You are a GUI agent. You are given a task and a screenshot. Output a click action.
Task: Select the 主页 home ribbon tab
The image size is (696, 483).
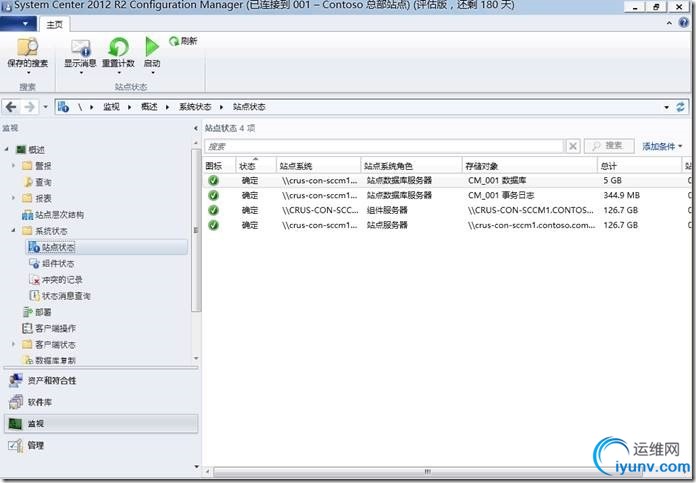coord(55,24)
